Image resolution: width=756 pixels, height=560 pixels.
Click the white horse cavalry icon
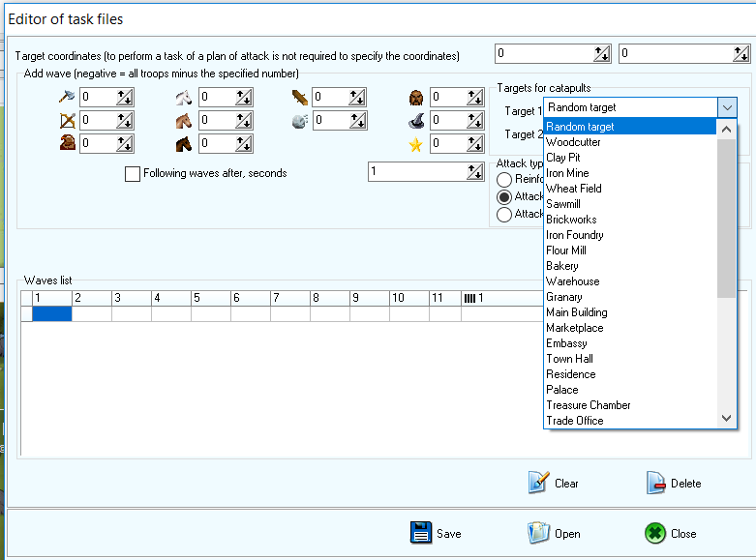pos(184,97)
